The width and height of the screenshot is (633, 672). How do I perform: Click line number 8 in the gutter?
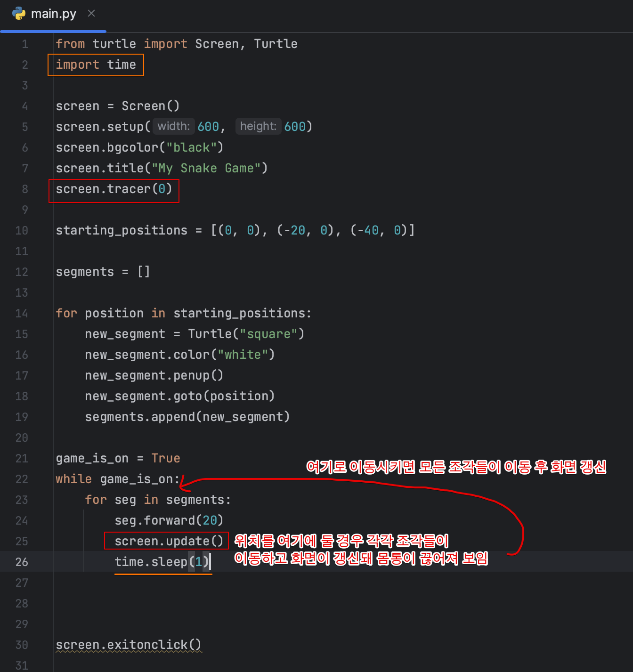coord(25,189)
